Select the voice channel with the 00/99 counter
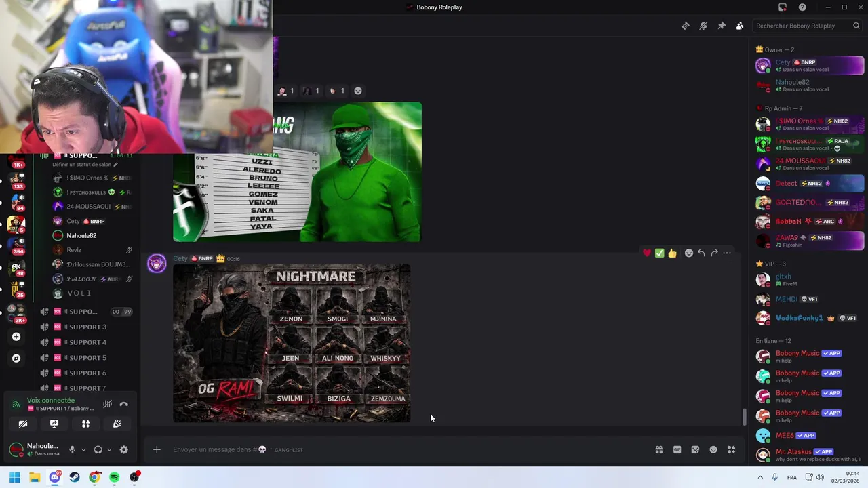The image size is (868, 488). point(85,312)
